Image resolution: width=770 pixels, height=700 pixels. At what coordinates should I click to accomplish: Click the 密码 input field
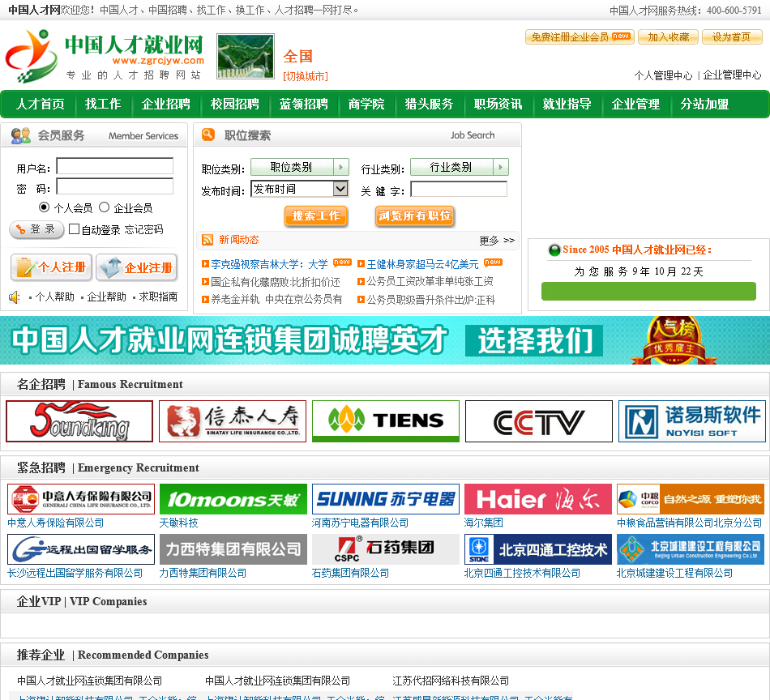(115, 186)
